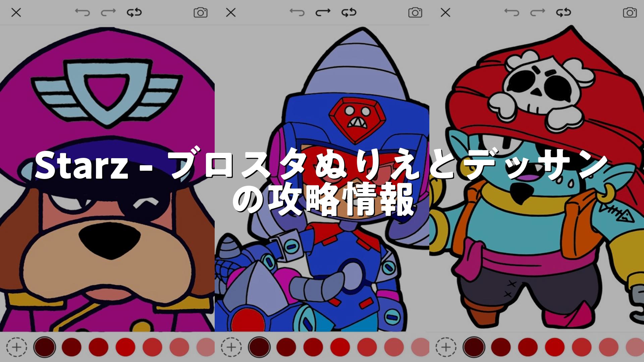Pick the third red swatch, left panel
The height and width of the screenshot is (362, 644).
pos(98,347)
